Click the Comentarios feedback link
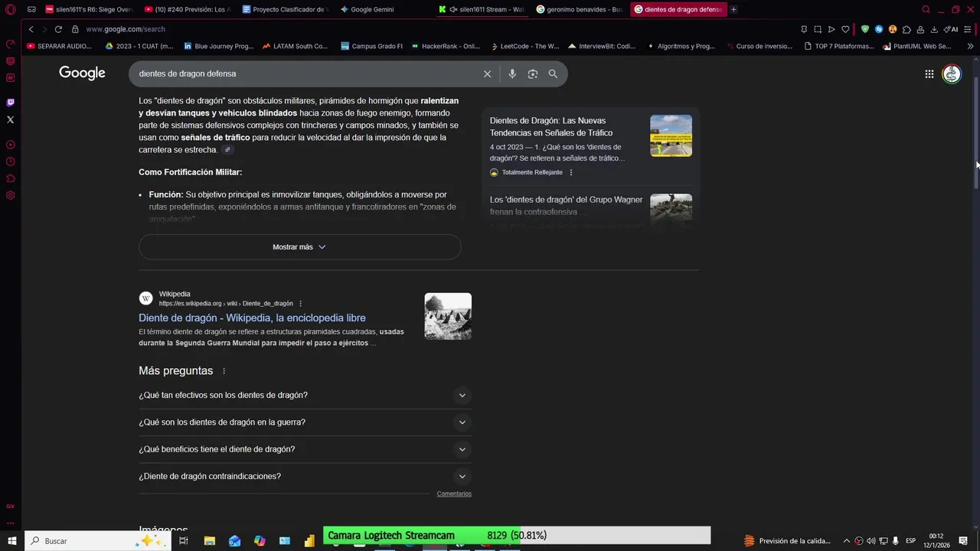This screenshot has height=551, width=980. 454,494
